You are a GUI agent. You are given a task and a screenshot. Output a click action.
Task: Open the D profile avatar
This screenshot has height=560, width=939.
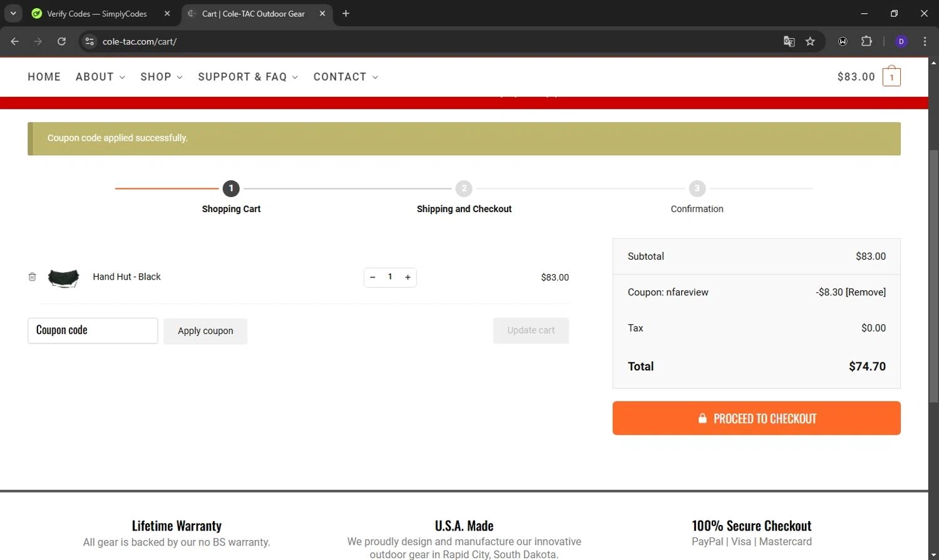pos(901,41)
